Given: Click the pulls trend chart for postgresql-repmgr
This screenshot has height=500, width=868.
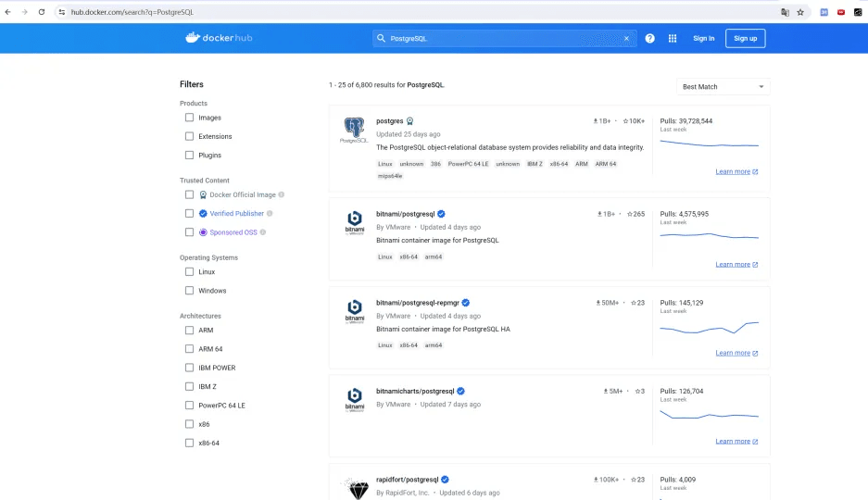Looking at the screenshot, I should [x=709, y=328].
